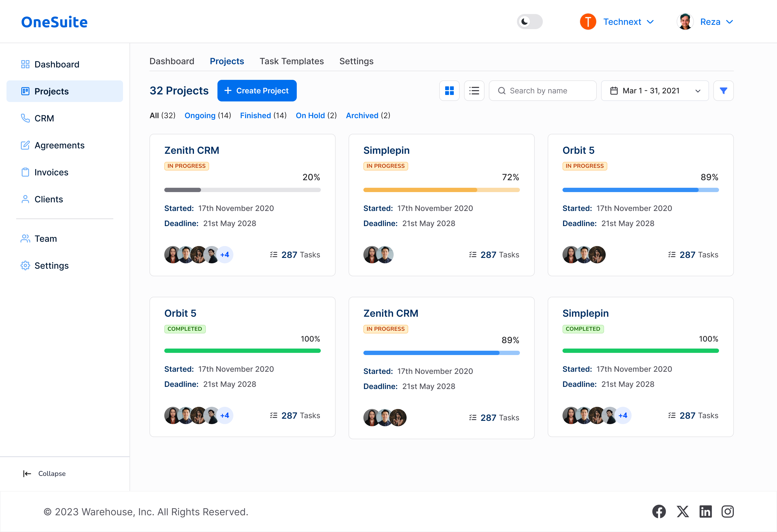Viewport: 777px width, 532px height.
Task: Filter projects by Archived
Action: tap(362, 115)
